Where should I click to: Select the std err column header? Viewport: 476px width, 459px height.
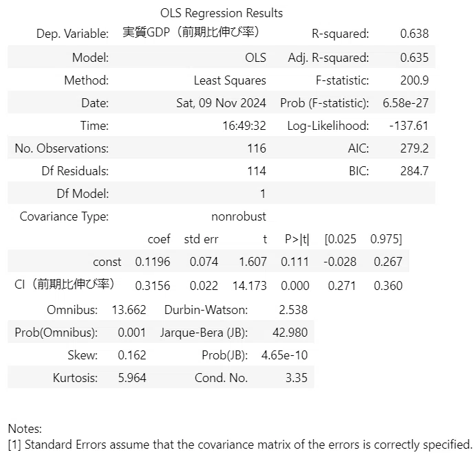coord(201,239)
